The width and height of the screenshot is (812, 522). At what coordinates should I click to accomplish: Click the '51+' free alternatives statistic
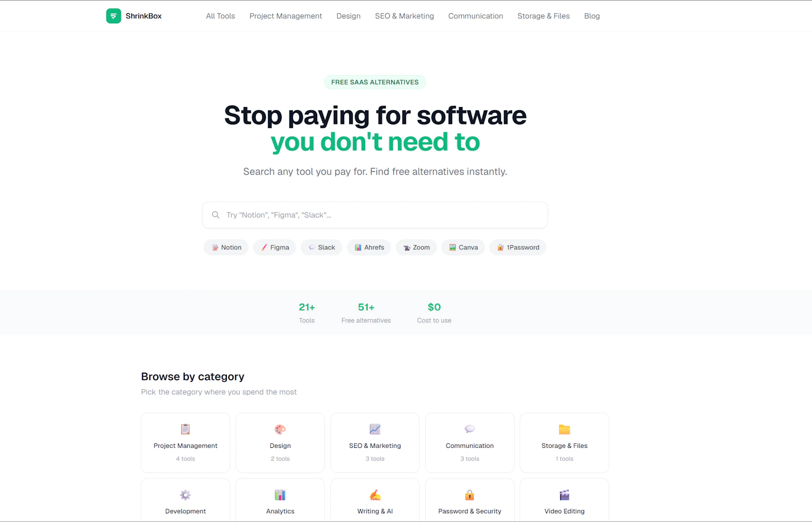pos(366,307)
